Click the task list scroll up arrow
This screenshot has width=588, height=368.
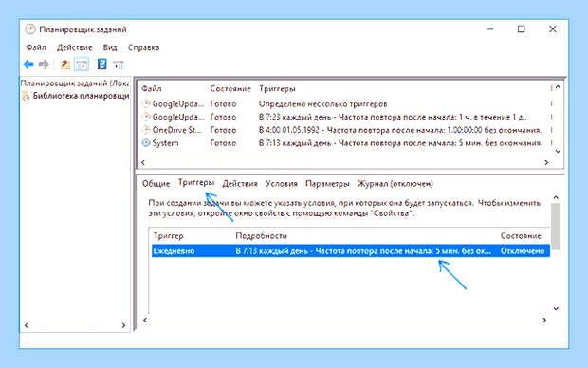(x=558, y=87)
